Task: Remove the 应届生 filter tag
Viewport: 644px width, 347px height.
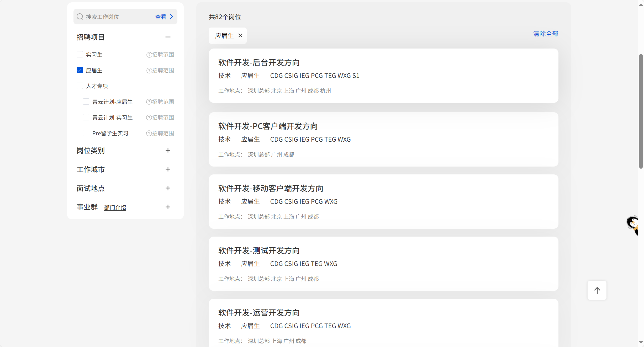Action: [x=240, y=35]
